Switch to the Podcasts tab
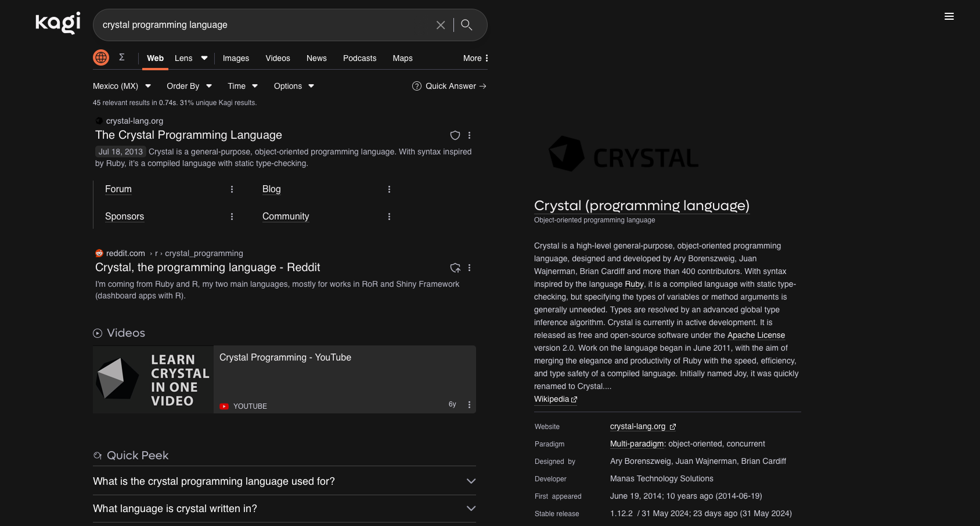Viewport: 980px width, 526px height. pyautogui.click(x=359, y=58)
